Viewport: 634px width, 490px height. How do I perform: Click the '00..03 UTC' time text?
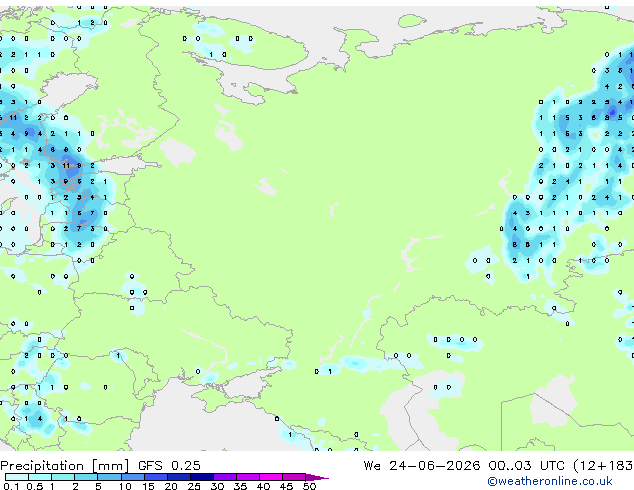526,466
